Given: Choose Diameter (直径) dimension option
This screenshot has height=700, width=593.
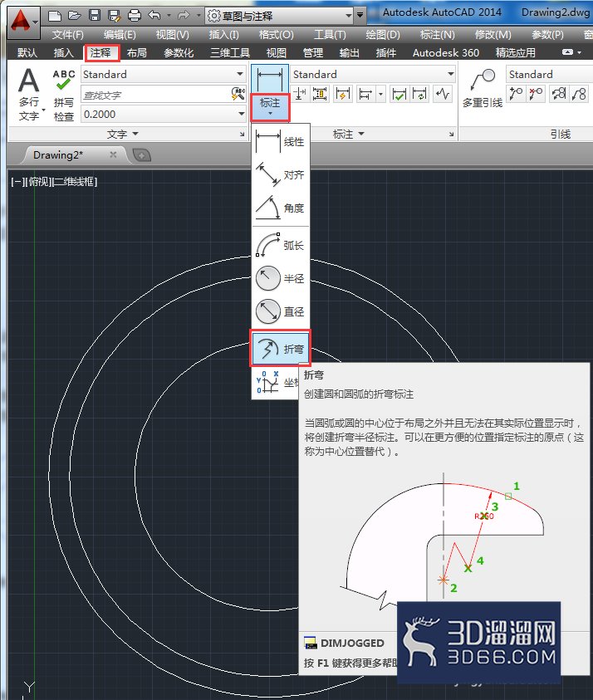Looking at the screenshot, I should 281,311.
